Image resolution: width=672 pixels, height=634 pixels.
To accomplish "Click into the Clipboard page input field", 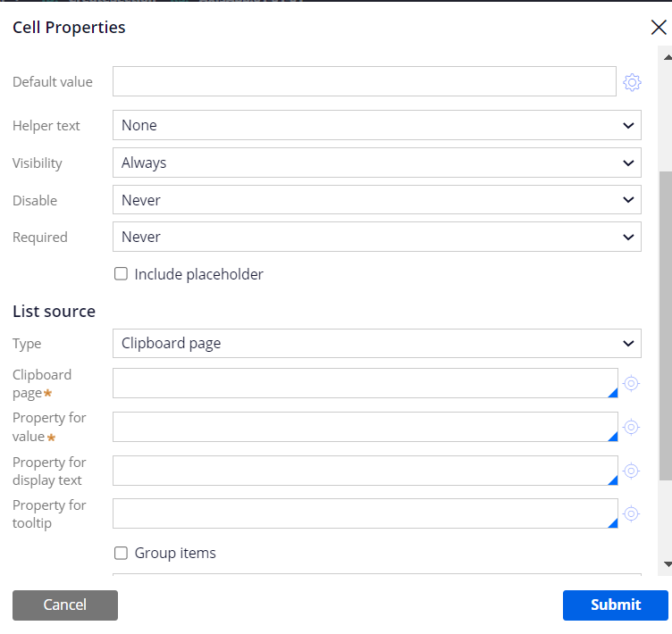I will pyautogui.click(x=365, y=383).
